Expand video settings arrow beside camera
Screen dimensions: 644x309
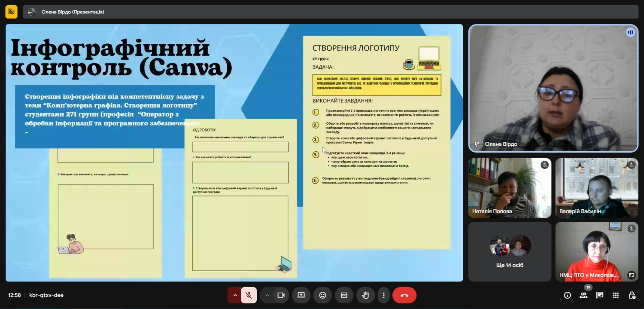267,295
